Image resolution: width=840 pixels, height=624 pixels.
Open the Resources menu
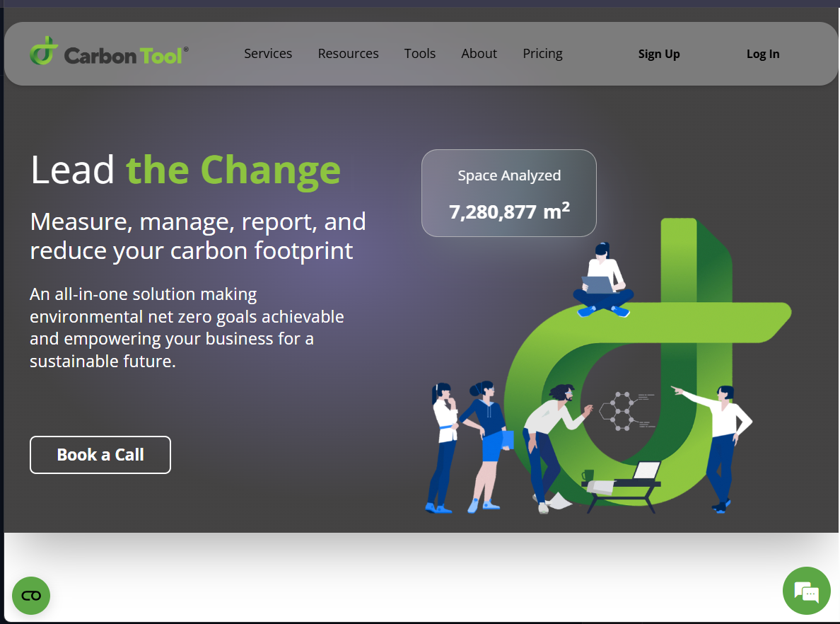click(x=348, y=54)
